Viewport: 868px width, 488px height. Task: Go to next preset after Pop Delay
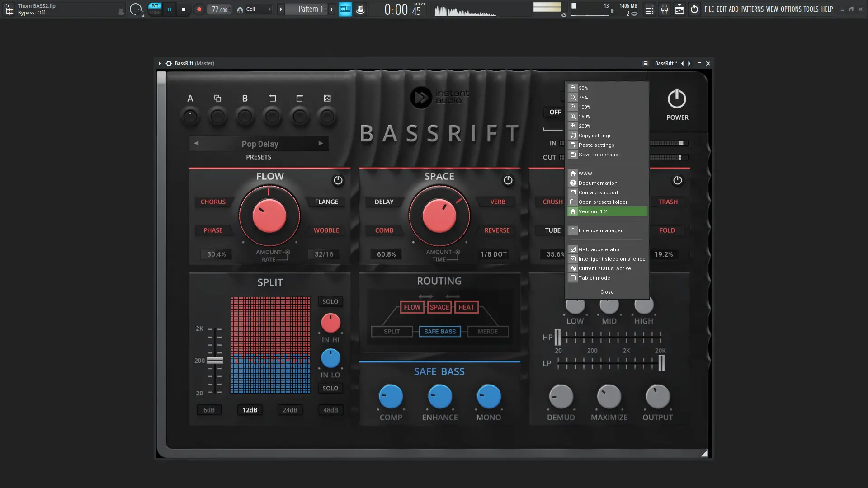(321, 143)
